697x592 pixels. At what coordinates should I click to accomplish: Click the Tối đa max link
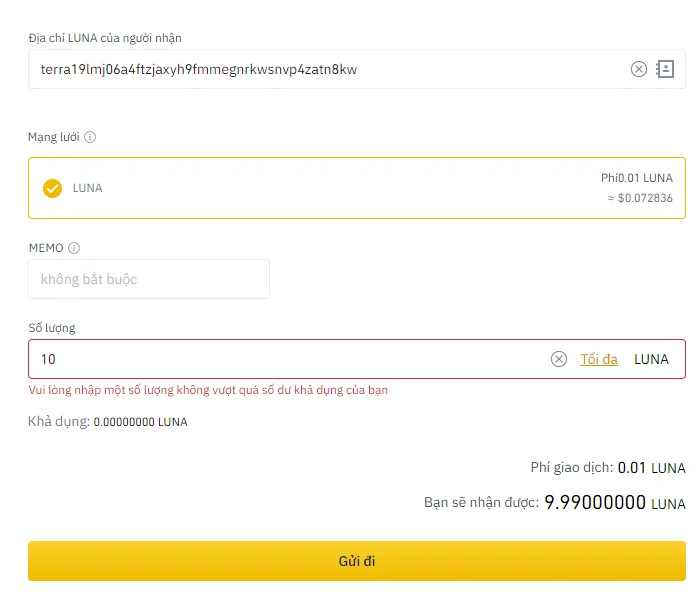tap(599, 359)
